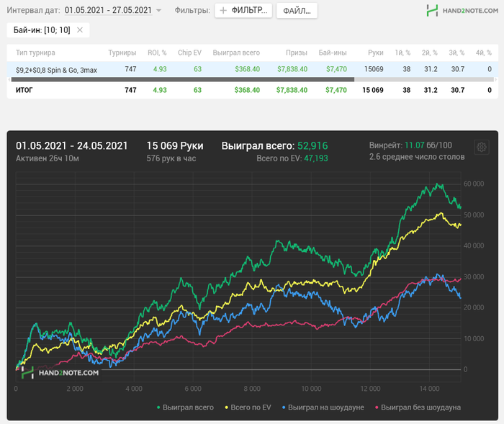504x424 pixels.
Task: Sort by Призы column header
Action: [297, 53]
